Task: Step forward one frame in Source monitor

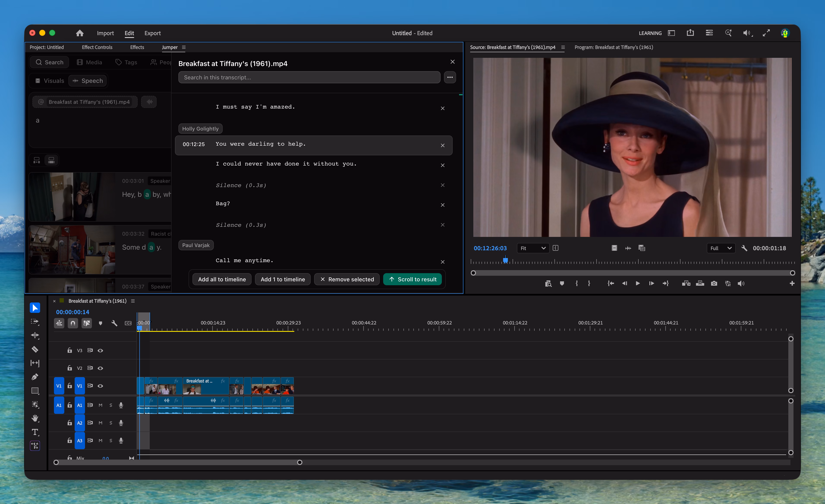Action: click(x=651, y=283)
